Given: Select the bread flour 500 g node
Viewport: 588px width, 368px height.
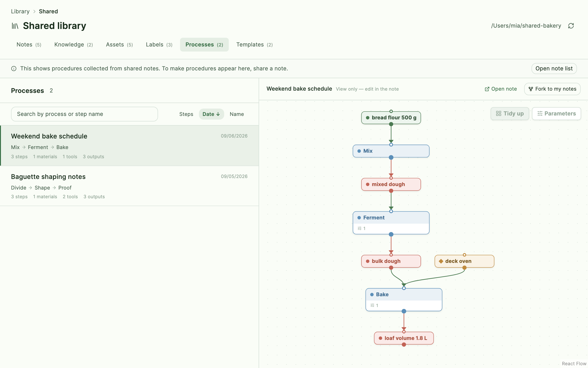Looking at the screenshot, I should [x=391, y=118].
